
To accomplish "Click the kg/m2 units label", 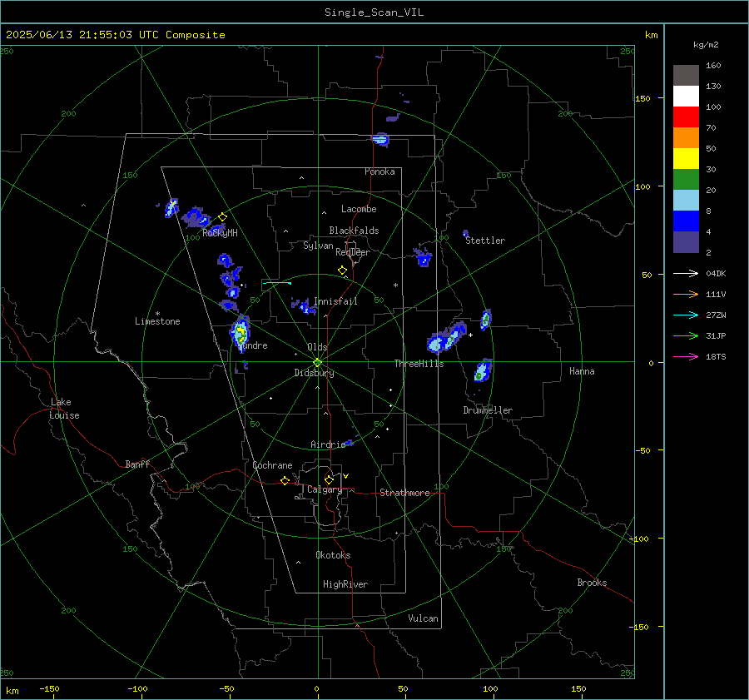I will 706,45.
